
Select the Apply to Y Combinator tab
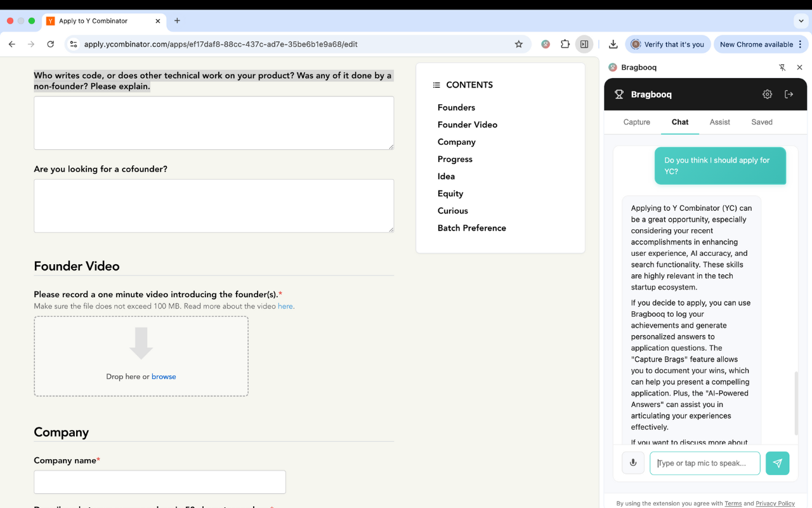(105, 21)
